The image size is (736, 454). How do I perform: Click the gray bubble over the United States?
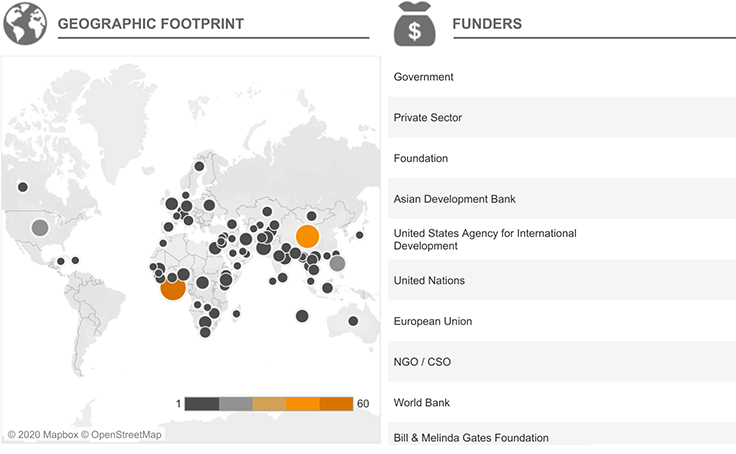point(39,228)
